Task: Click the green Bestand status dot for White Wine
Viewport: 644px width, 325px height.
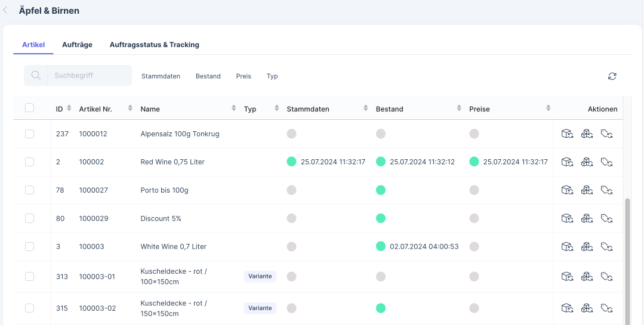Action: click(381, 246)
